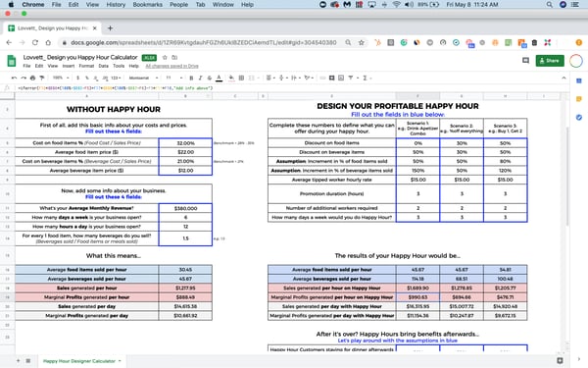Open All changes saved in Drive link

171,66
